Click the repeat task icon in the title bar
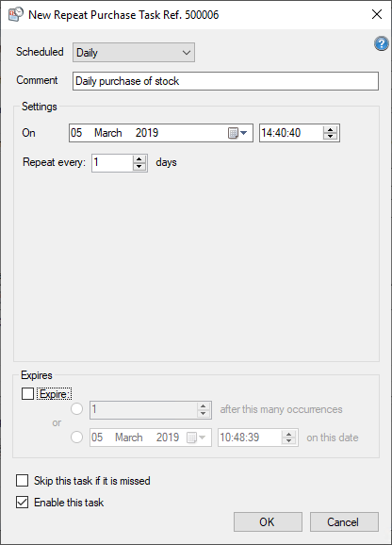Screen dimensions: 392x545 [16, 14]
